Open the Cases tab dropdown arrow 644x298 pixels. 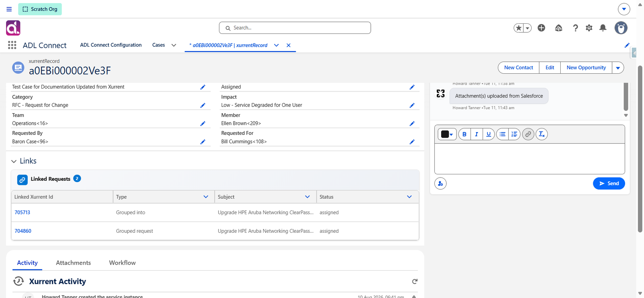coord(174,45)
